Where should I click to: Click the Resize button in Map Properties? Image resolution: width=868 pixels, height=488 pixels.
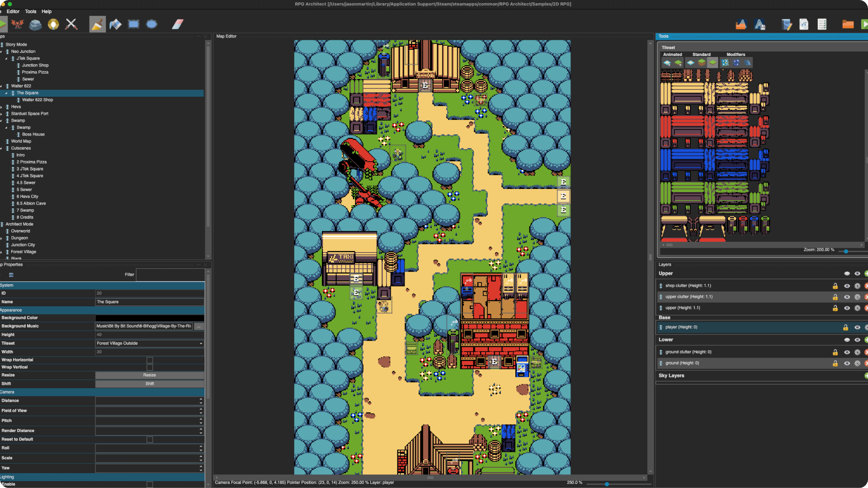(149, 375)
